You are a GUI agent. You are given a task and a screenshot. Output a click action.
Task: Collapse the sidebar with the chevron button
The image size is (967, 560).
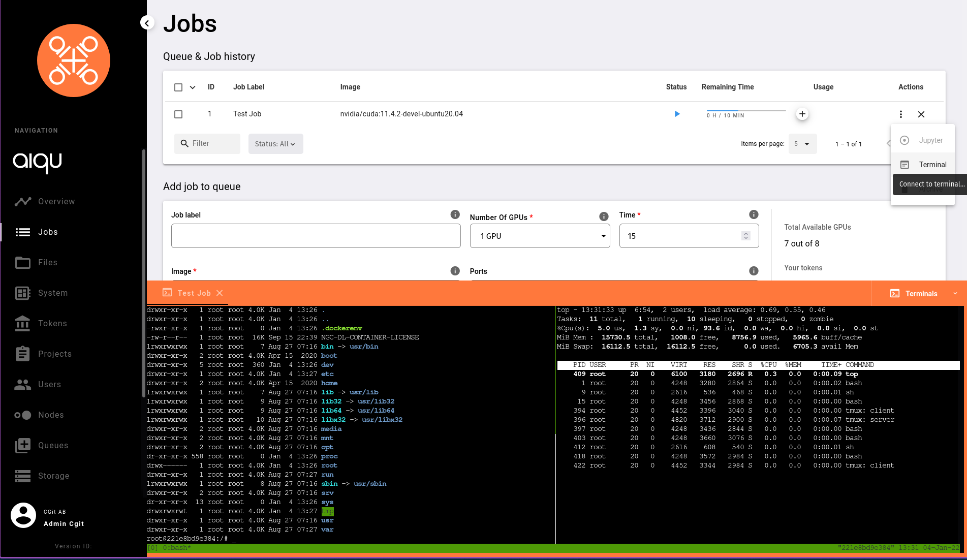click(x=147, y=23)
